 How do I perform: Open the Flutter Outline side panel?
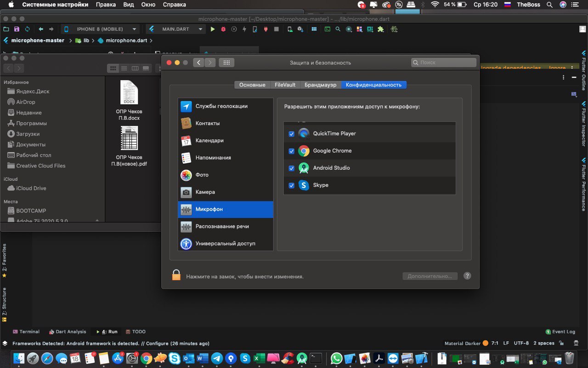click(x=584, y=70)
